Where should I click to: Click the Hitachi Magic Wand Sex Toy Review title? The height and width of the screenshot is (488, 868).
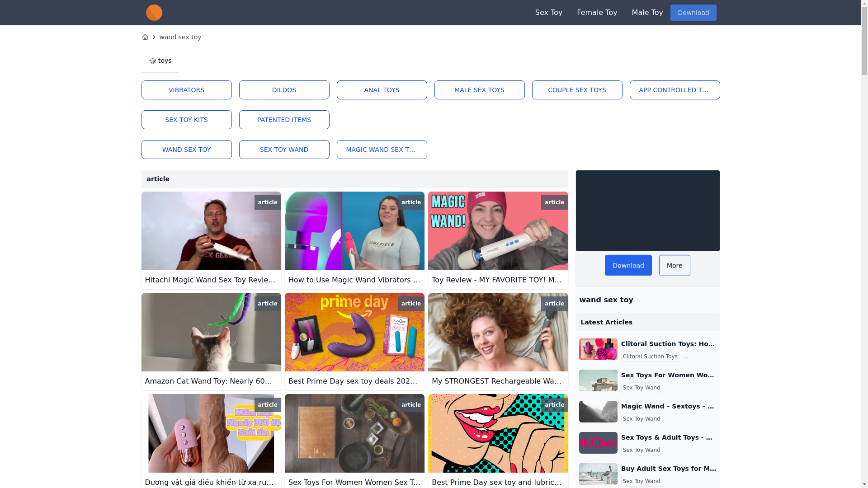point(210,280)
